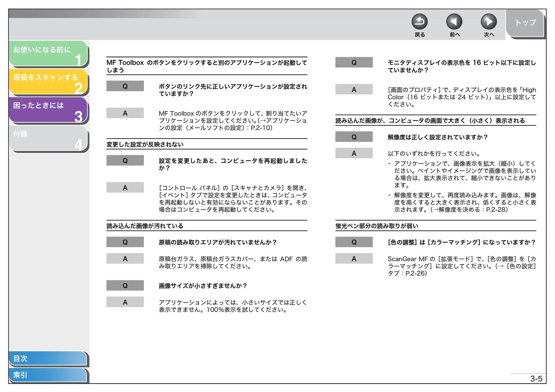Follow the 色の設定タブ P.2-26 link
Screen dimensions: 555x392
click(x=462, y=270)
